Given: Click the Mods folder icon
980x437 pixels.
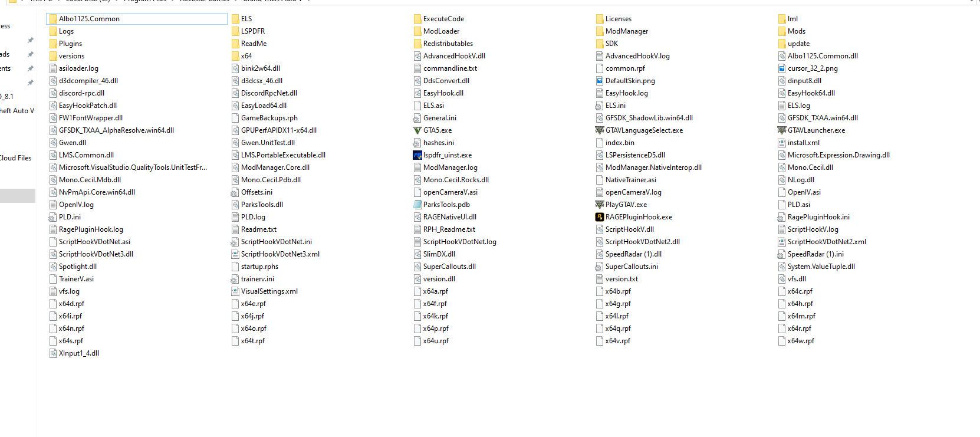Looking at the screenshot, I should tap(782, 31).
